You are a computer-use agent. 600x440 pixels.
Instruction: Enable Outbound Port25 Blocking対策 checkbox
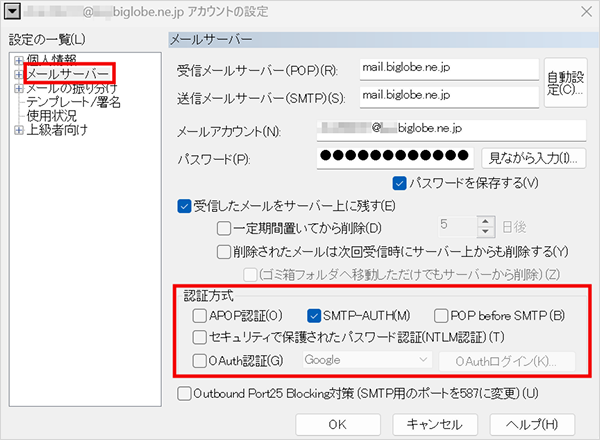click(184, 393)
